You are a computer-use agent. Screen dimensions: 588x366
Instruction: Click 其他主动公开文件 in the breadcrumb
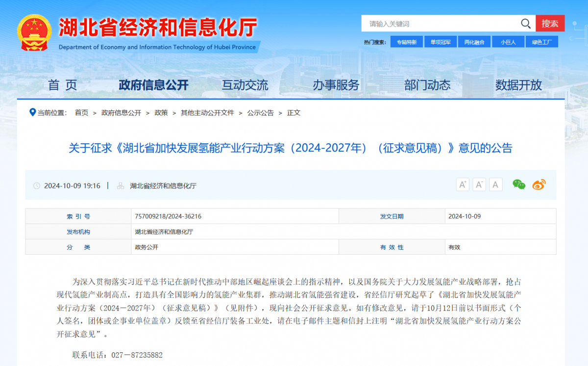click(207, 113)
